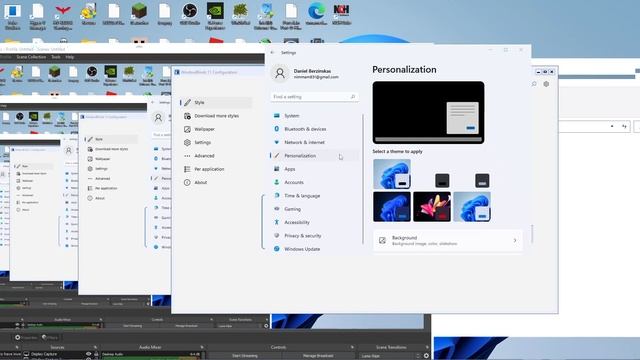Viewport: 640px width, 360px height.
Task: Click the Microsoft Edge desktop shortcut
Action: 316,15
